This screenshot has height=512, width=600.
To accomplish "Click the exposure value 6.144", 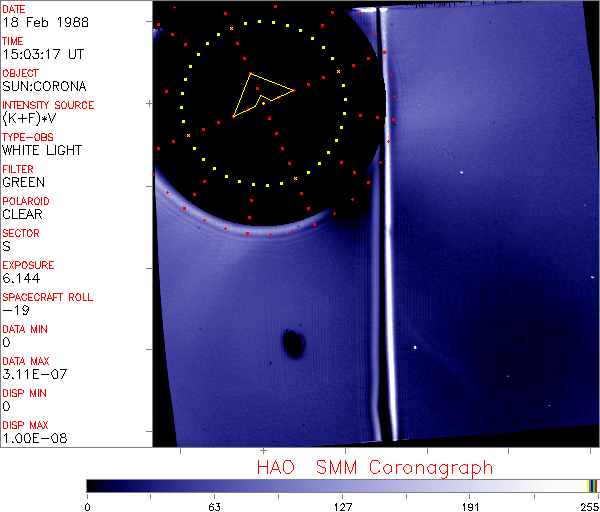I will (20, 278).
